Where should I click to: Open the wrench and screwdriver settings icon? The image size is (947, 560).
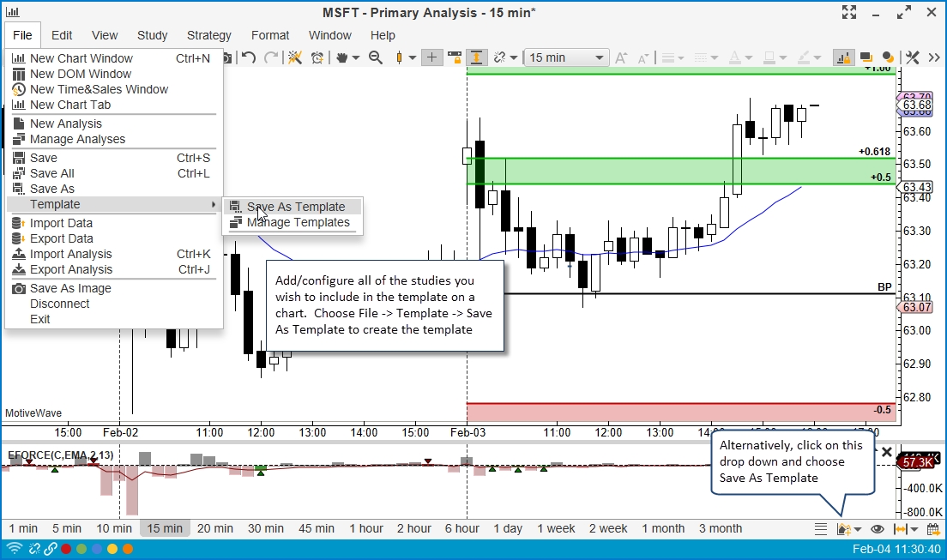(x=913, y=57)
